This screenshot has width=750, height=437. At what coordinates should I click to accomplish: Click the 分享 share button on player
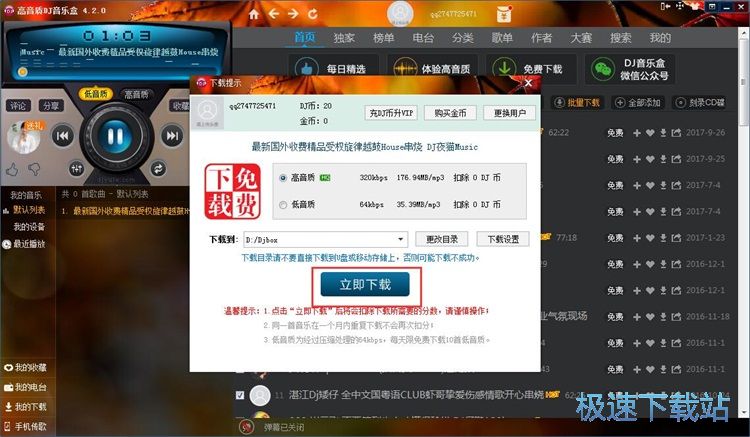click(51, 106)
